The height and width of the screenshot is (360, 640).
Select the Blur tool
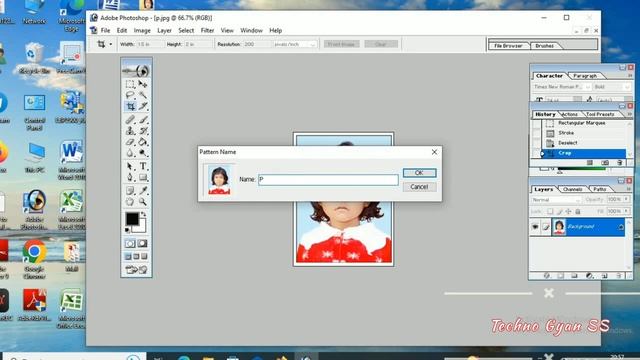pyautogui.click(x=130, y=153)
